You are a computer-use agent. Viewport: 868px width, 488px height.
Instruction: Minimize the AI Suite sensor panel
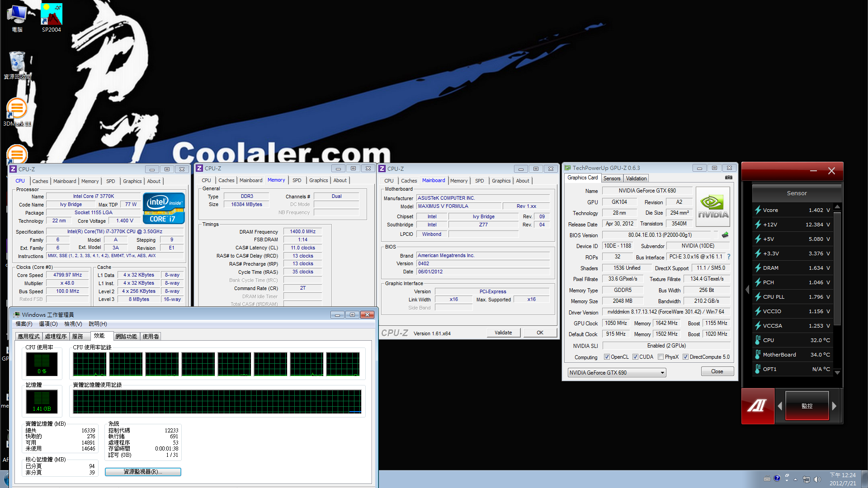tap(813, 171)
